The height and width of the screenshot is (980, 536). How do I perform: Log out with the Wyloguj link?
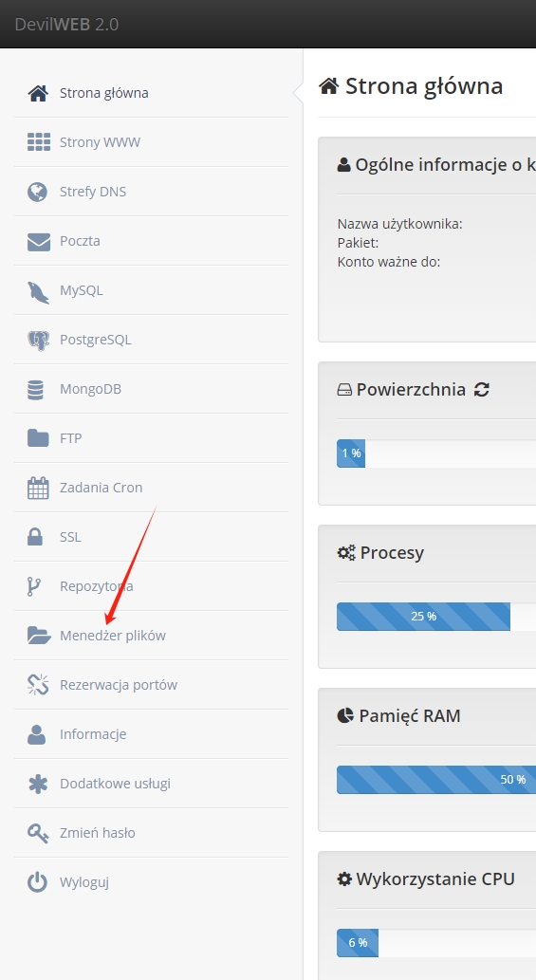[151, 882]
